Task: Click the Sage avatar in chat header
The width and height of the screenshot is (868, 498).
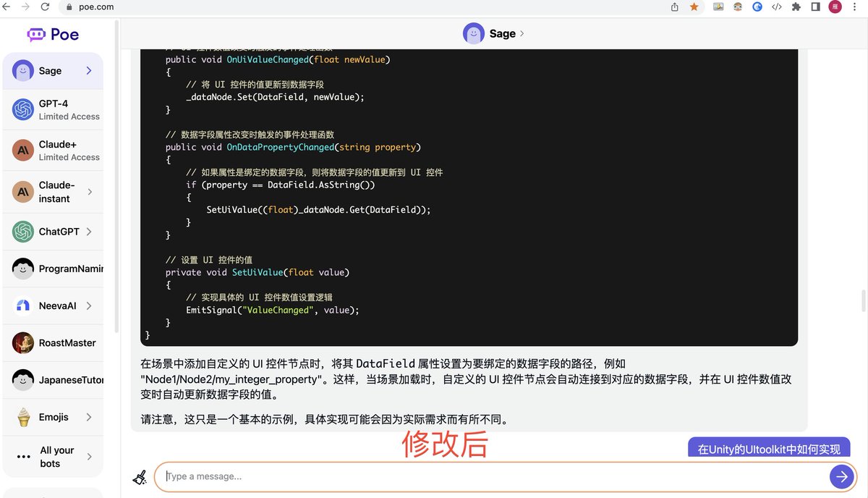Action: click(474, 33)
